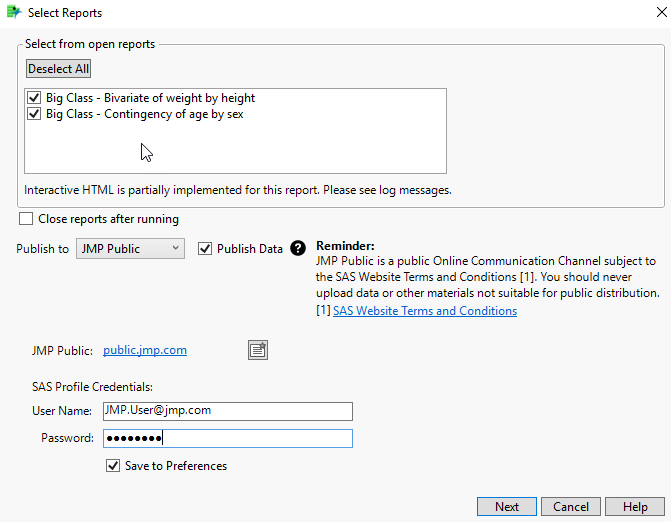Open the public.jmp.com link
Viewport: 671px width, 522px height.
(x=145, y=350)
